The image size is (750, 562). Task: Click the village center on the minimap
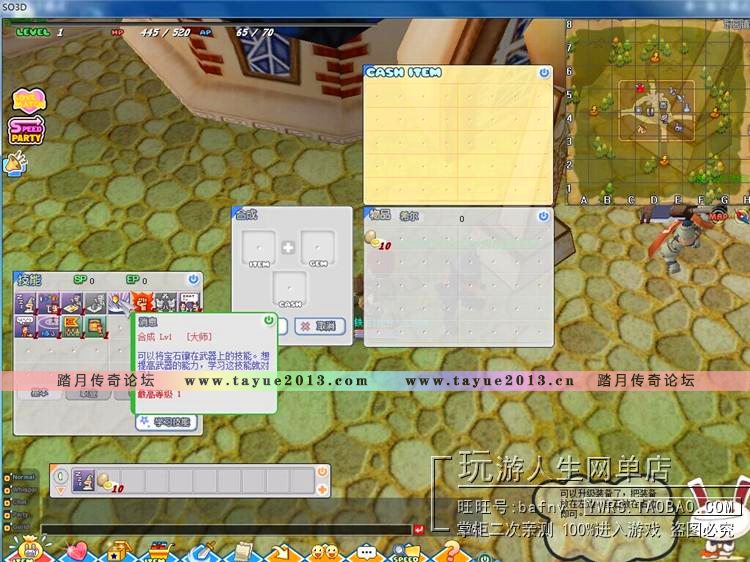click(656, 111)
